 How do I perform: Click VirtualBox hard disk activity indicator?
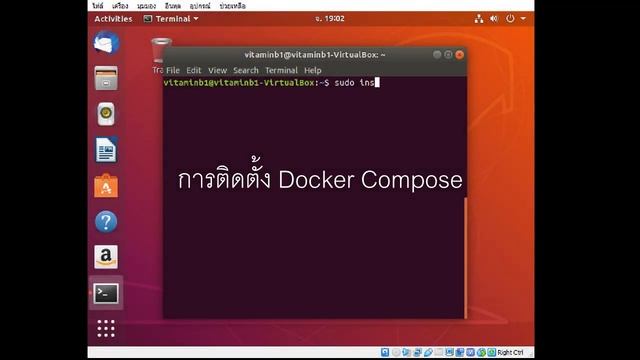tap(385, 352)
